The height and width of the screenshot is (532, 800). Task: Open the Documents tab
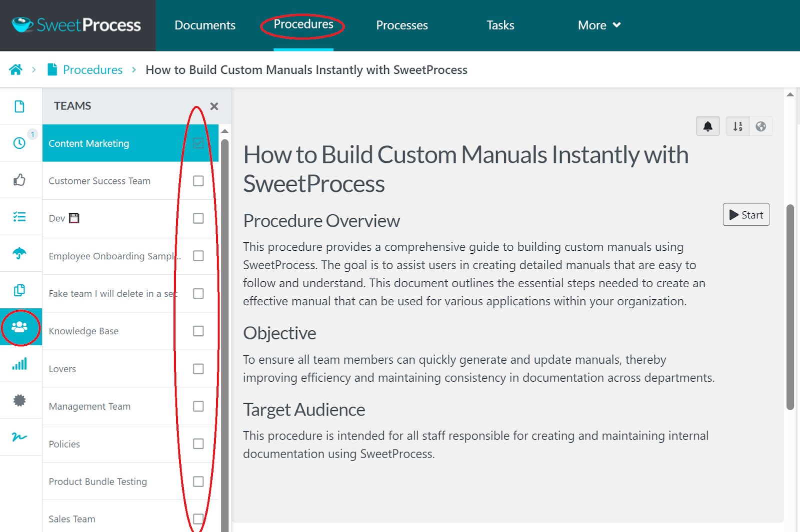click(x=205, y=25)
